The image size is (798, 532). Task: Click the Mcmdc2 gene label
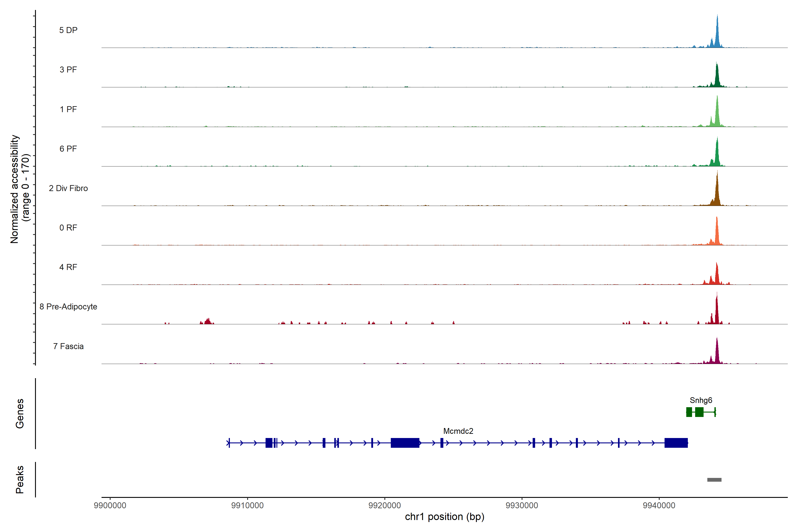(x=458, y=431)
